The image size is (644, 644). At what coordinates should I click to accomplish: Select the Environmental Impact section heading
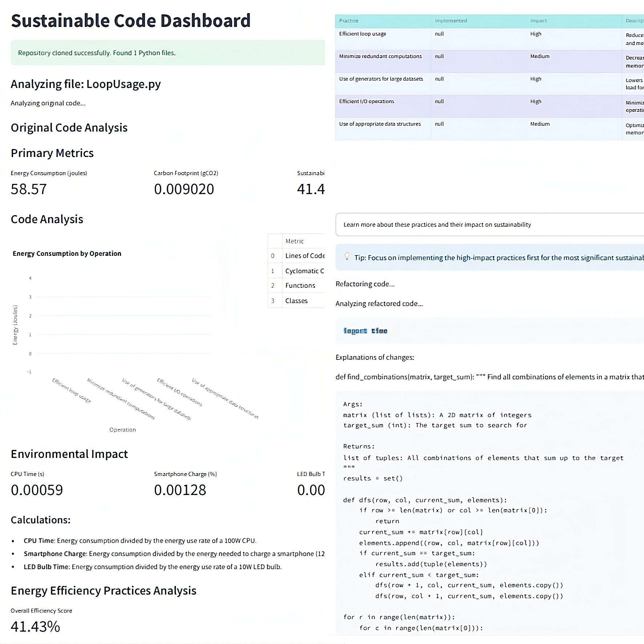pos(69,454)
